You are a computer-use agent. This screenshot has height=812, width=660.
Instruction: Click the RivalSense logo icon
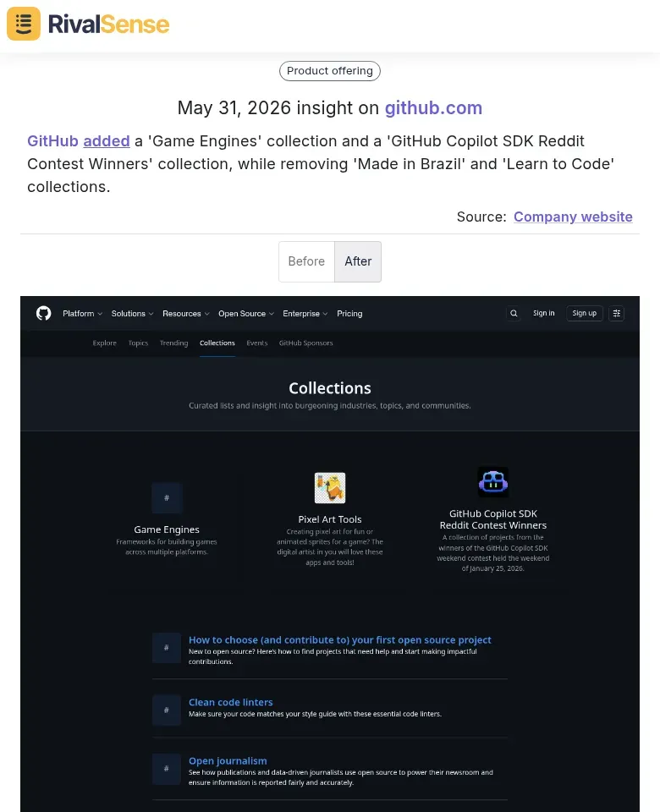[24, 24]
